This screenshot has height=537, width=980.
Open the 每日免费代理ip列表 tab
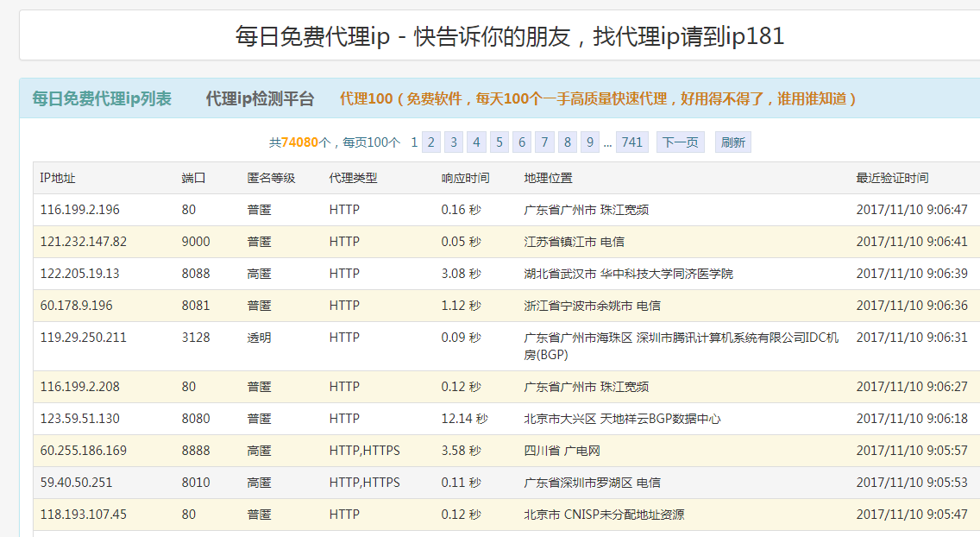click(102, 99)
